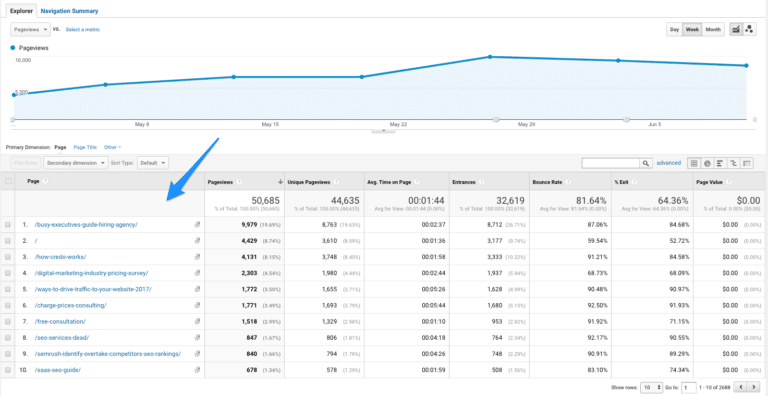This screenshot has height=396, width=768.
Task: Select the Month time granularity button
Action: pyautogui.click(x=713, y=29)
